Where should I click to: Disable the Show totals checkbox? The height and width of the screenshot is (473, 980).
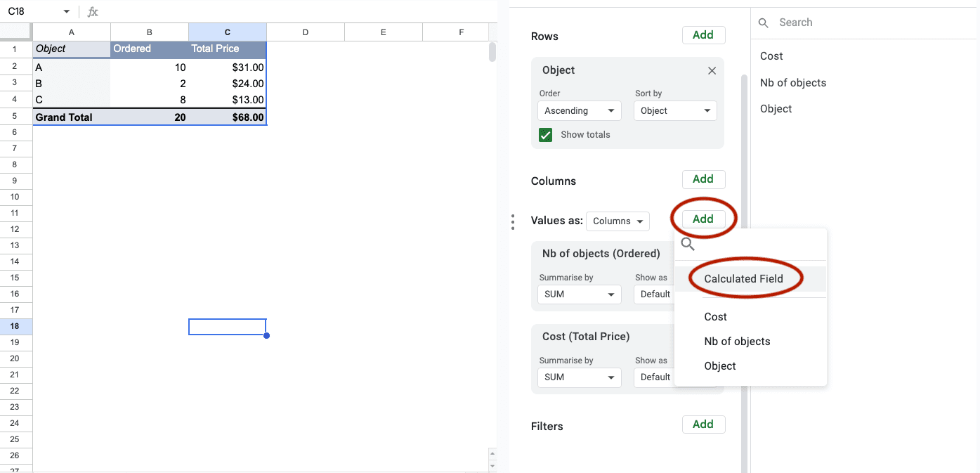pyautogui.click(x=546, y=134)
